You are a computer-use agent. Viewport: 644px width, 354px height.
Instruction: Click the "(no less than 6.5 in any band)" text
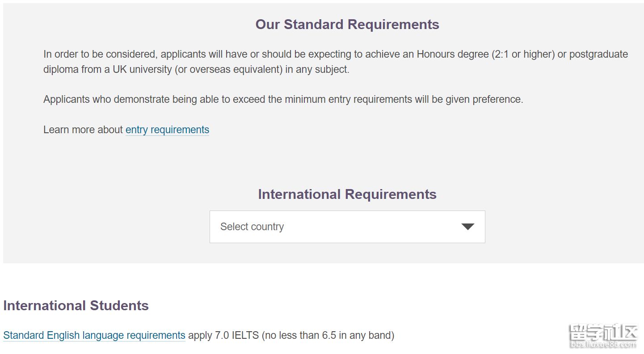point(328,335)
